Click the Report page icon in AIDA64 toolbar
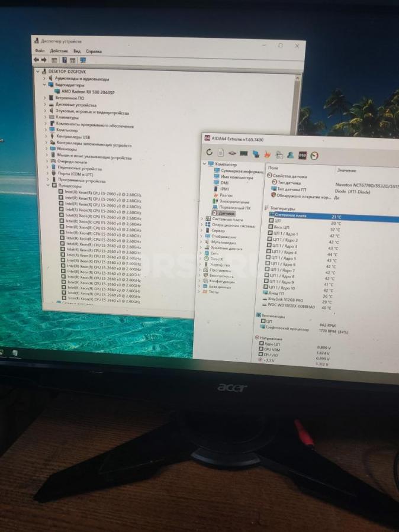Viewport: 399px width, 532px height. click(x=220, y=153)
